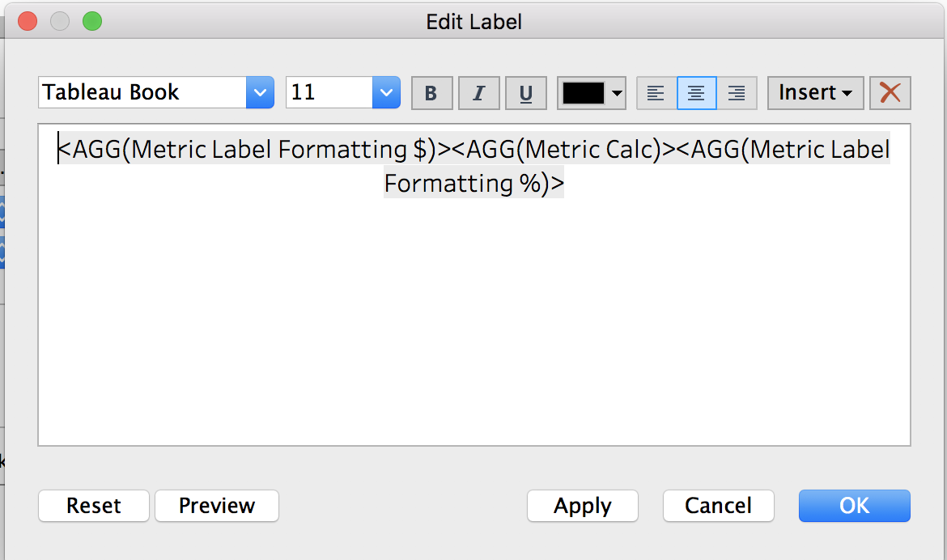This screenshot has height=560, width=947.
Task: Confirm with the OK button
Action: point(854,506)
